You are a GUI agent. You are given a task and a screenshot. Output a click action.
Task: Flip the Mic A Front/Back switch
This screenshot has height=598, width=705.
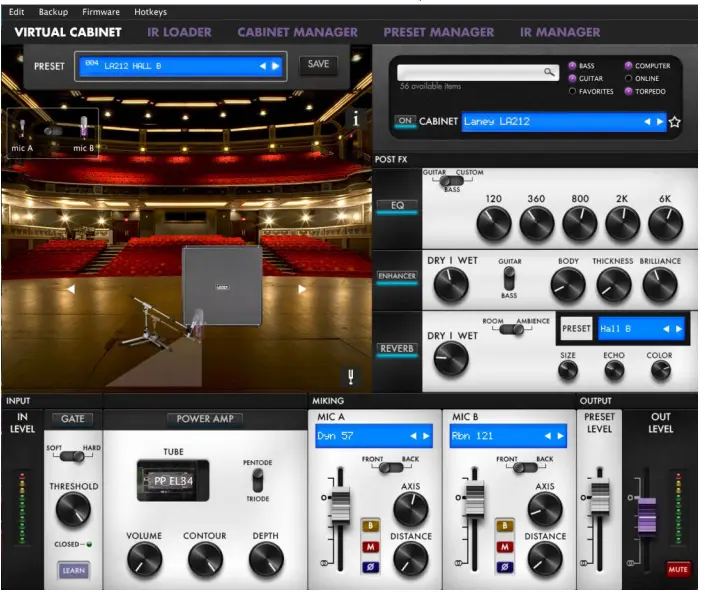click(x=390, y=468)
